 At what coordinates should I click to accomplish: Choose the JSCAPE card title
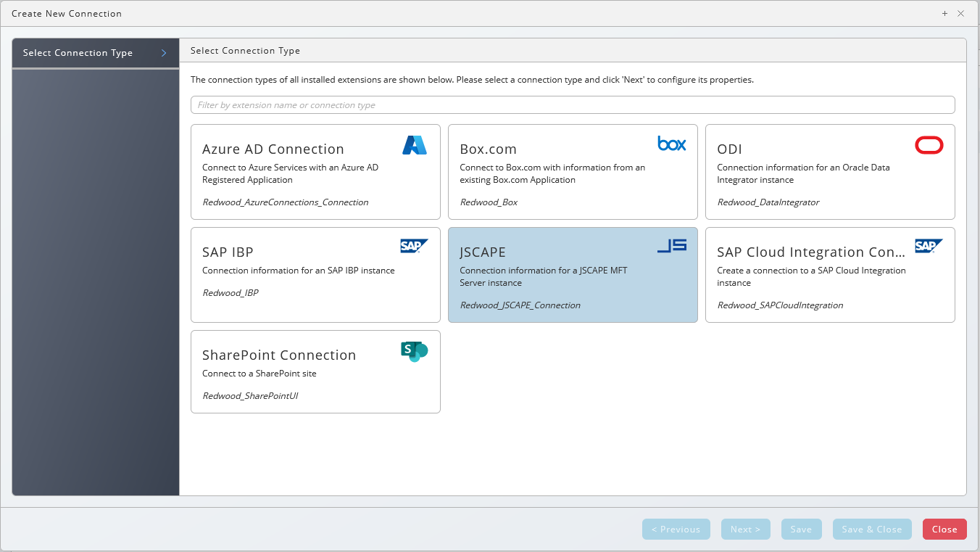(x=483, y=252)
